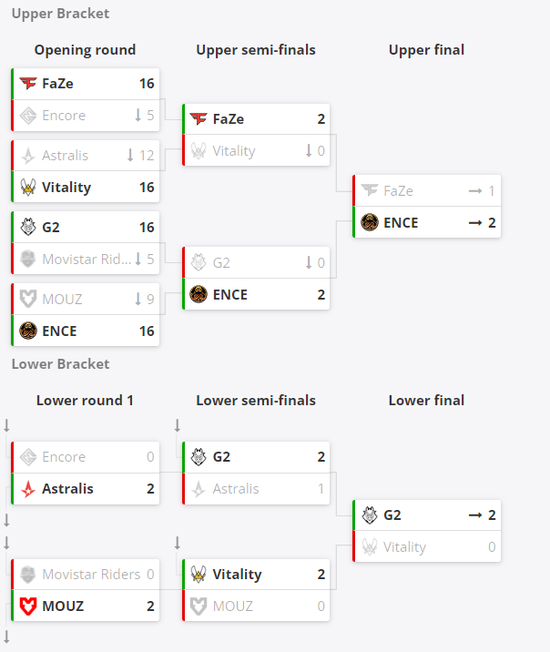Click down arrow above G2 in Lower semi-finals
Image resolution: width=550 pixels, height=652 pixels.
click(x=178, y=426)
